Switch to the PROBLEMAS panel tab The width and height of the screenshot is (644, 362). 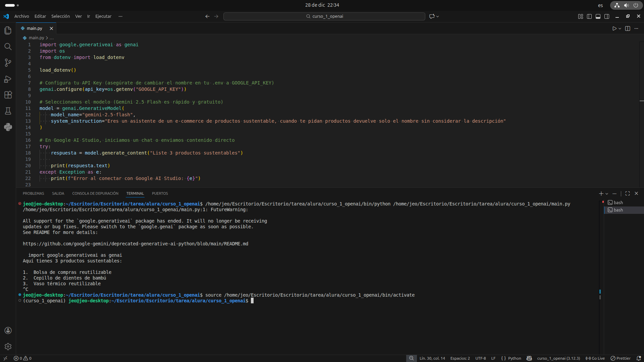33,193
